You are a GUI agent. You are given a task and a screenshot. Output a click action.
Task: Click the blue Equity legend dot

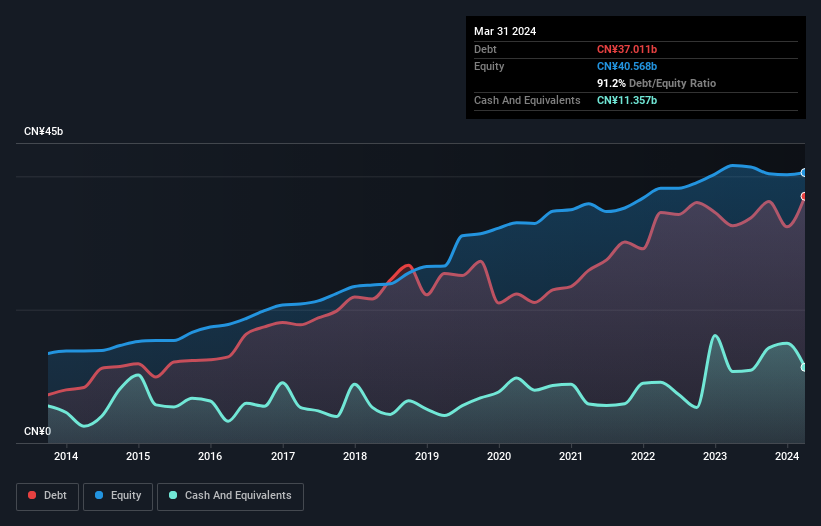click(x=99, y=495)
